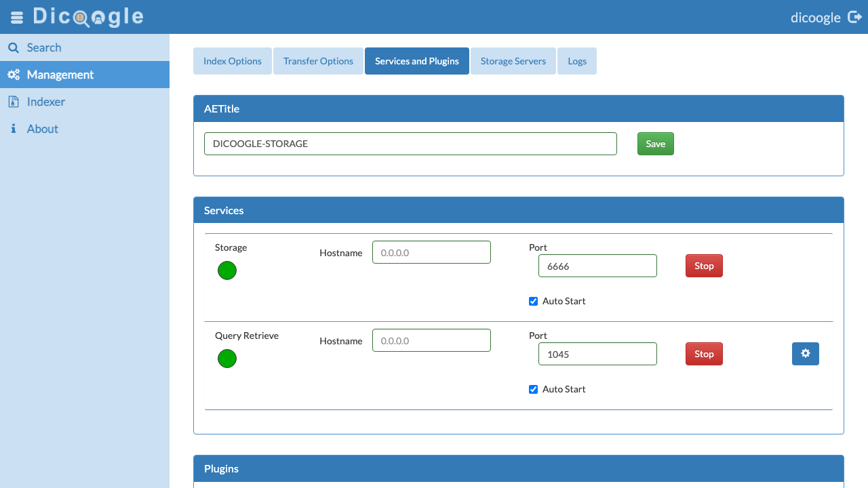The height and width of the screenshot is (488, 868).
Task: Focus the AETitle DICOOGLE-STORAGE field
Action: pos(410,144)
